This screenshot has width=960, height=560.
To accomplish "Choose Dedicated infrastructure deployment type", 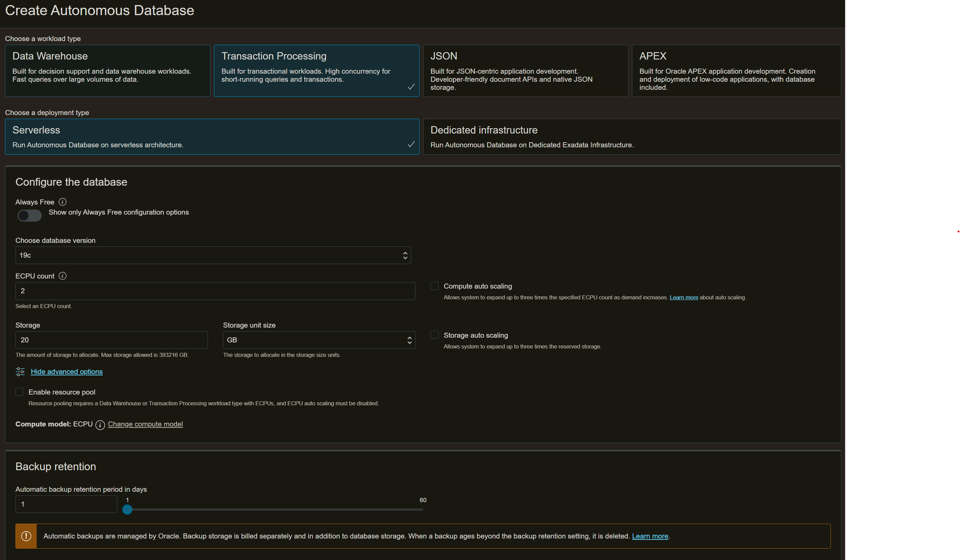I will pyautogui.click(x=632, y=137).
